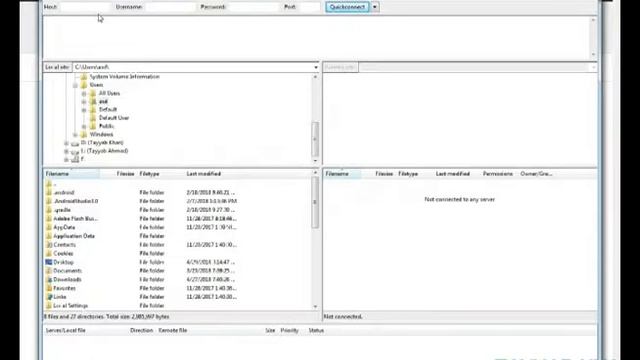The image size is (640, 360).
Task: Click the '2/10/2018' date of .android row
Action: click(x=211, y=193)
